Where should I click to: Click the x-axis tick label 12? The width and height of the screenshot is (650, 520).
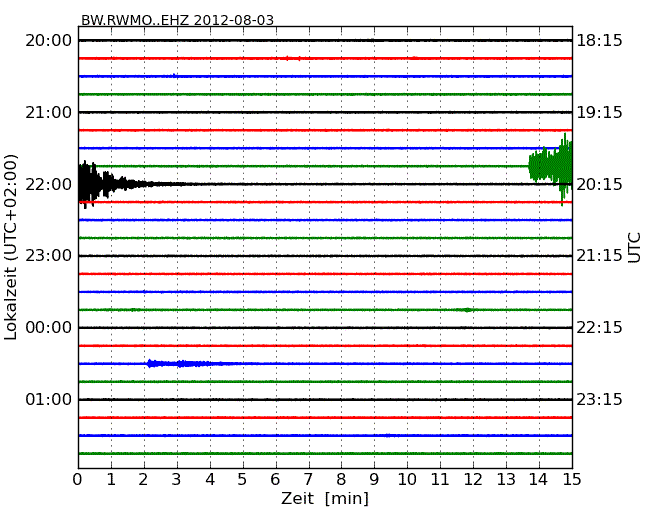point(473,479)
